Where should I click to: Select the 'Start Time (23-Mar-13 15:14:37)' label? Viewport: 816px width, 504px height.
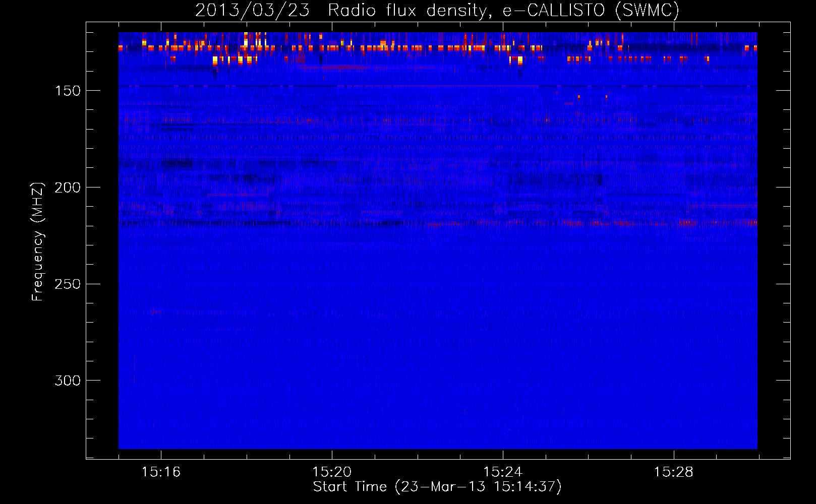point(437,487)
